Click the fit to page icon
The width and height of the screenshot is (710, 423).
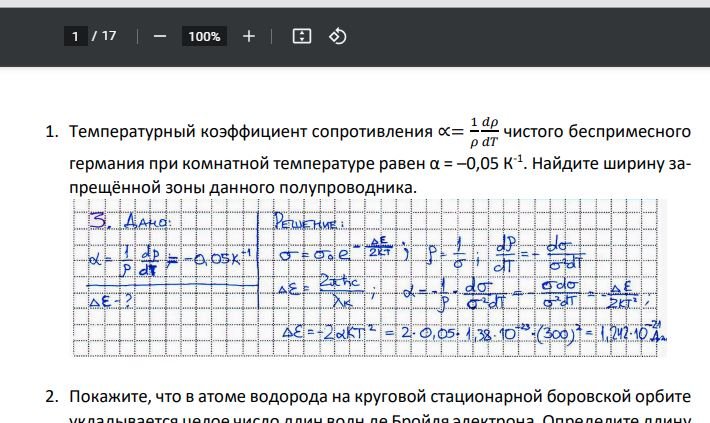[x=302, y=36]
